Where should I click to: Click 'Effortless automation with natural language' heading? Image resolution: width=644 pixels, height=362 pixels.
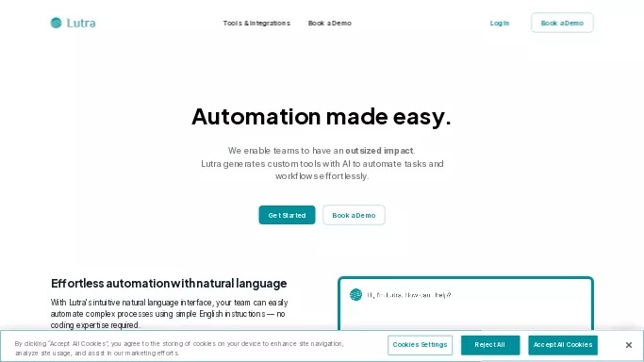coord(169,284)
